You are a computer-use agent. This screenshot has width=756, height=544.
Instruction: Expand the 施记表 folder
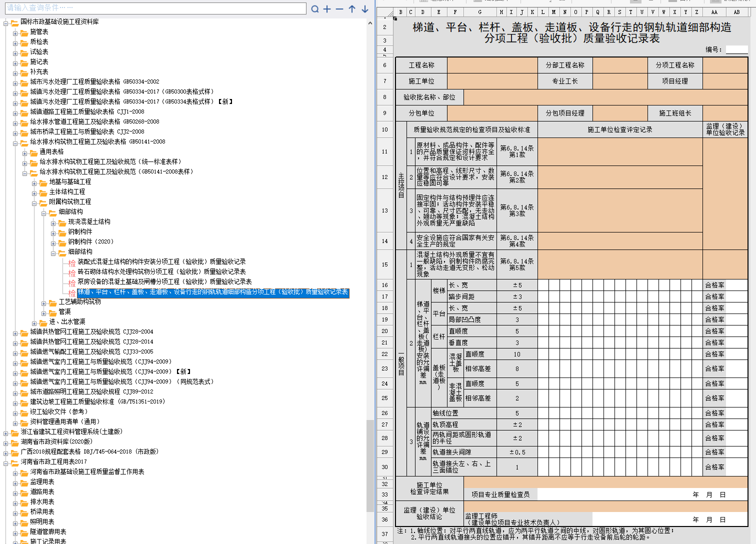tap(15, 63)
